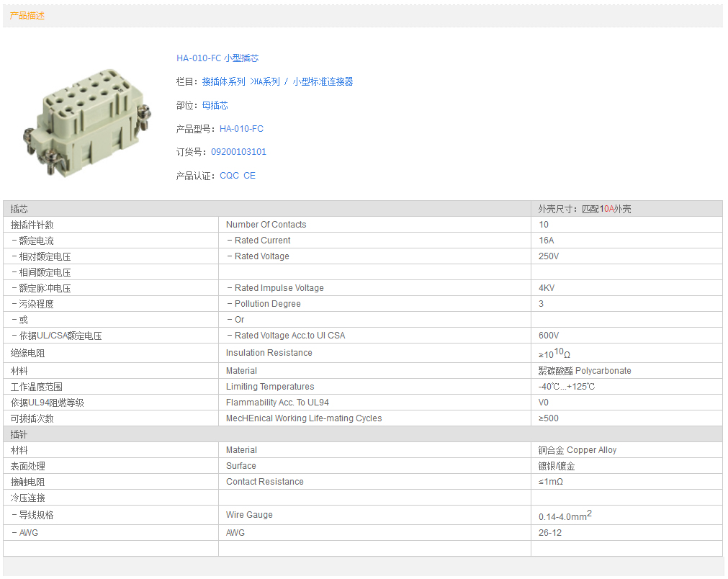Viewport: 728px width, 579px height.
Task: Open the 产品描述 tab
Action: [x=27, y=16]
